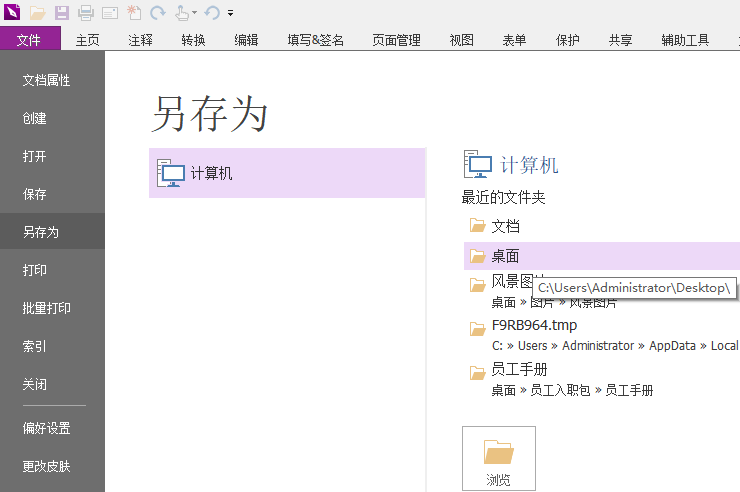Open 更改皮肤 in the file sidebar
The width and height of the screenshot is (740, 492).
click(x=52, y=466)
